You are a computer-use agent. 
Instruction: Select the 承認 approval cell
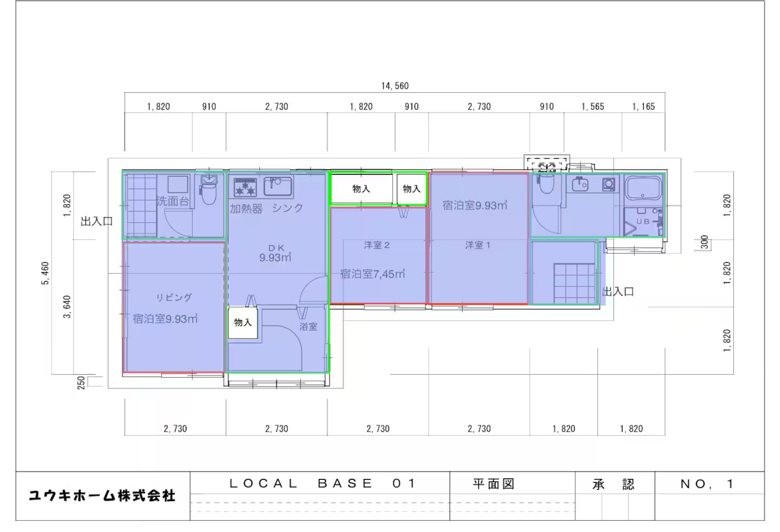614,484
